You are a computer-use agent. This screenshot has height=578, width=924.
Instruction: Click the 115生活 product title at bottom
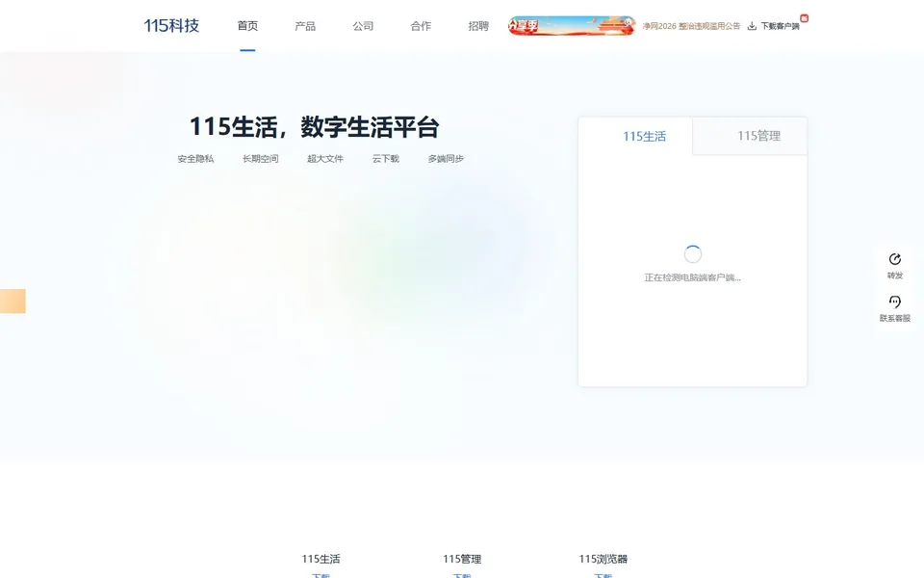[321, 559]
